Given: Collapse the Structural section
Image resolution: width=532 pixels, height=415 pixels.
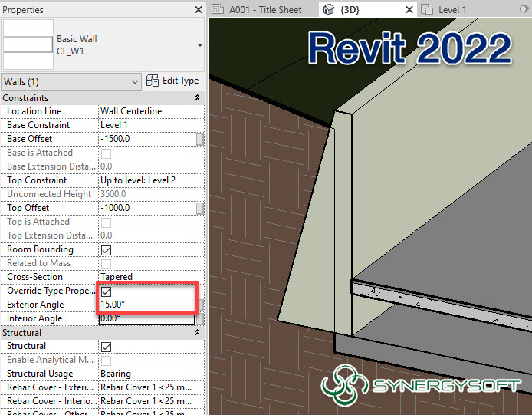Looking at the screenshot, I should (x=197, y=332).
